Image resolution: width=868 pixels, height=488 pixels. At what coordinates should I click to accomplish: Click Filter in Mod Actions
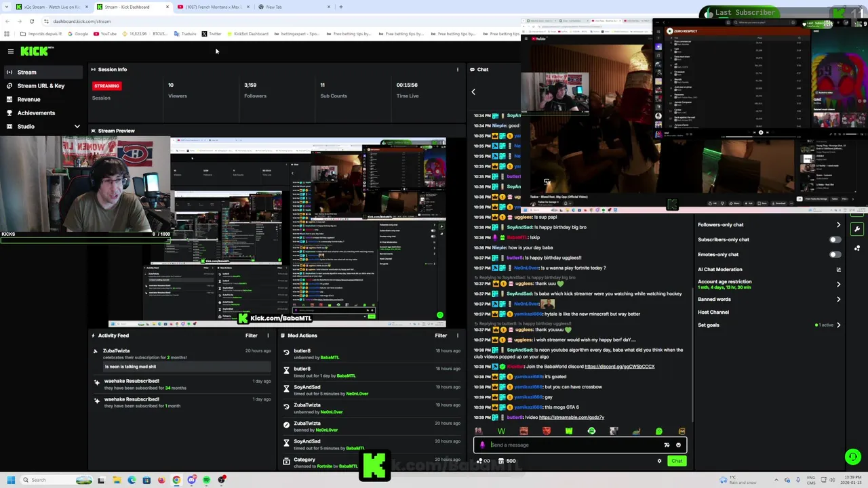tap(441, 335)
